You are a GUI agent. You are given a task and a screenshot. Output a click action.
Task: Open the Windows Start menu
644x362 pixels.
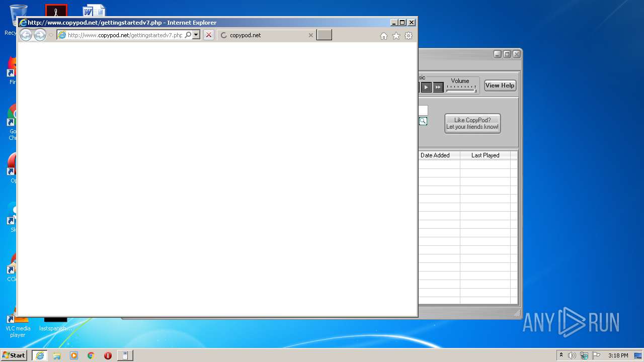(x=14, y=355)
